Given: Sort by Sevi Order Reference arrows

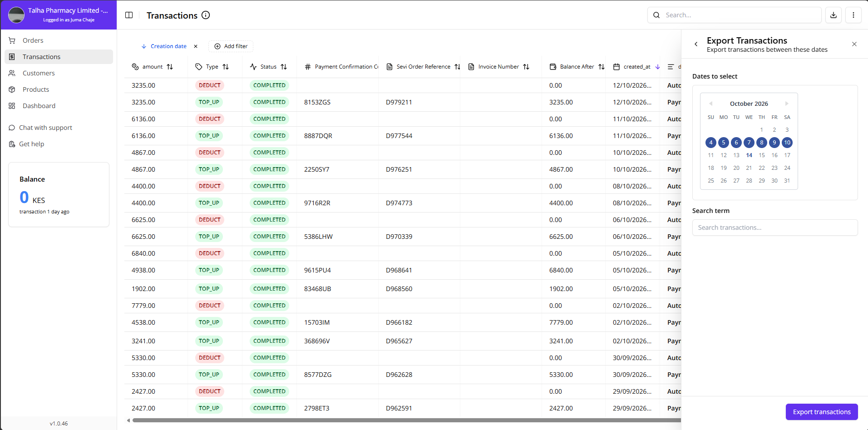Looking at the screenshot, I should tap(457, 67).
